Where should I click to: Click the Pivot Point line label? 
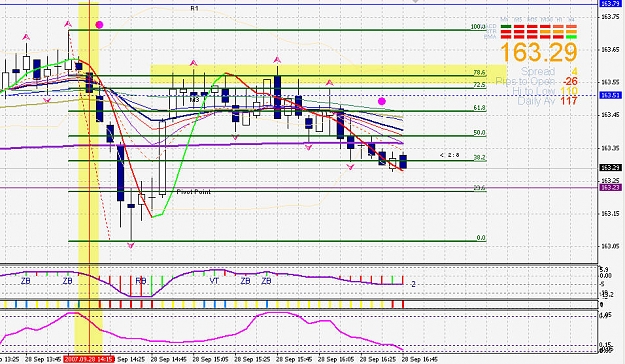pos(194,192)
